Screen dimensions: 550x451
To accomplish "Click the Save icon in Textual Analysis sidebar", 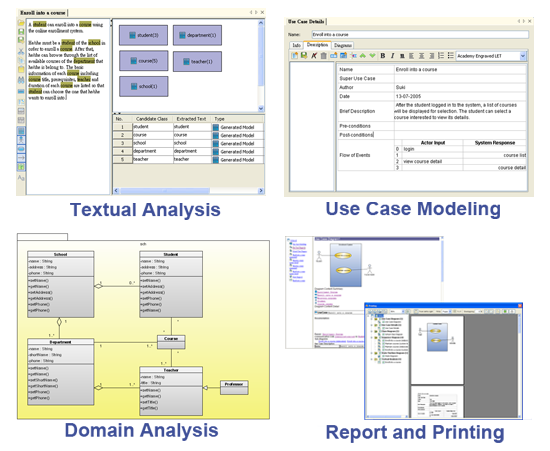I will [21, 32].
